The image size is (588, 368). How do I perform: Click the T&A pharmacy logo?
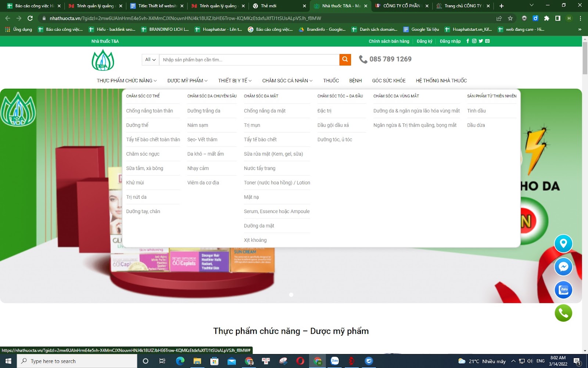103,60
